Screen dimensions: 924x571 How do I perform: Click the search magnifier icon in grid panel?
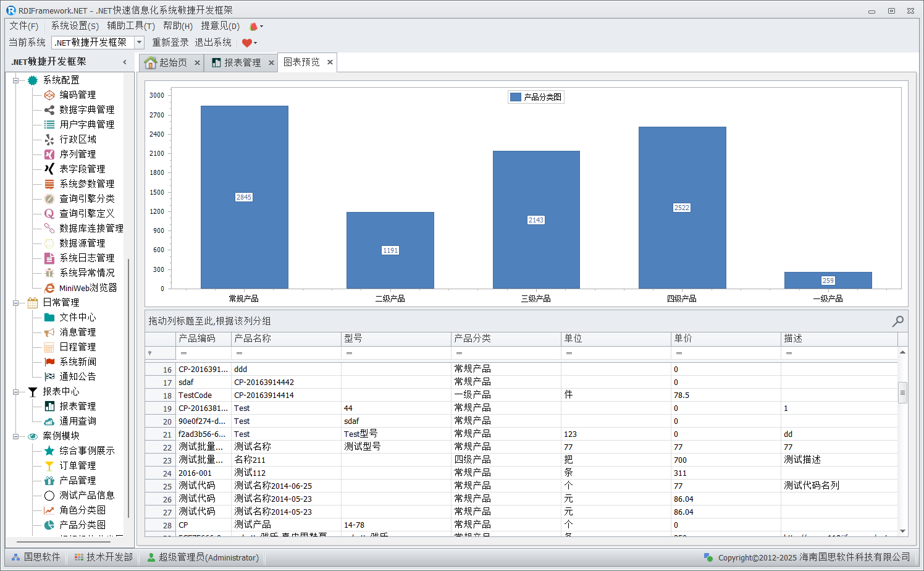[897, 321]
